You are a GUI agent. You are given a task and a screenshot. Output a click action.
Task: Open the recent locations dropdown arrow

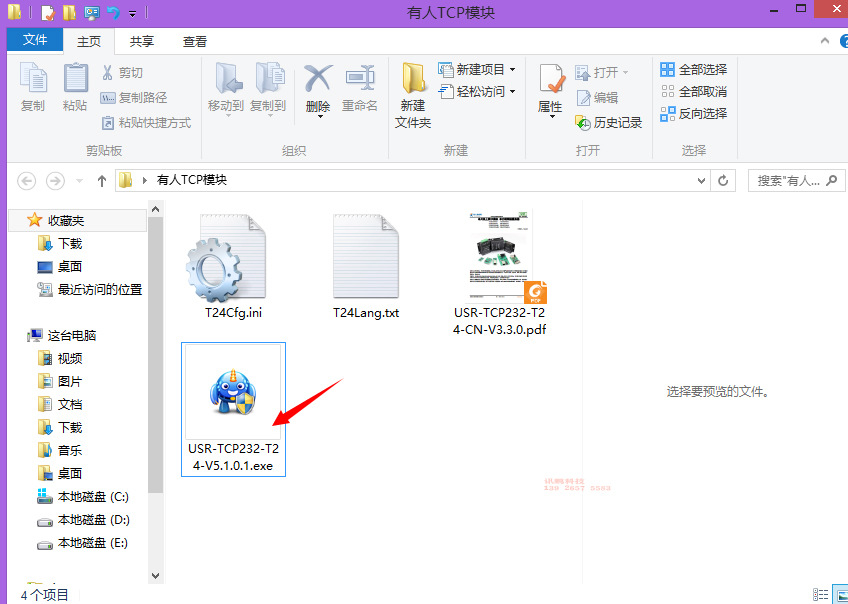pyautogui.click(x=80, y=181)
